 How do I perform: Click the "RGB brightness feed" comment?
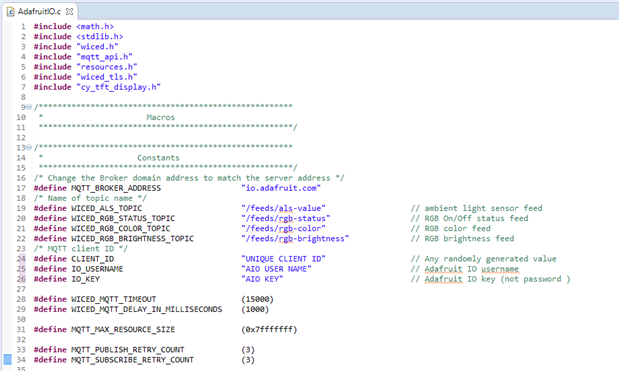(462, 238)
